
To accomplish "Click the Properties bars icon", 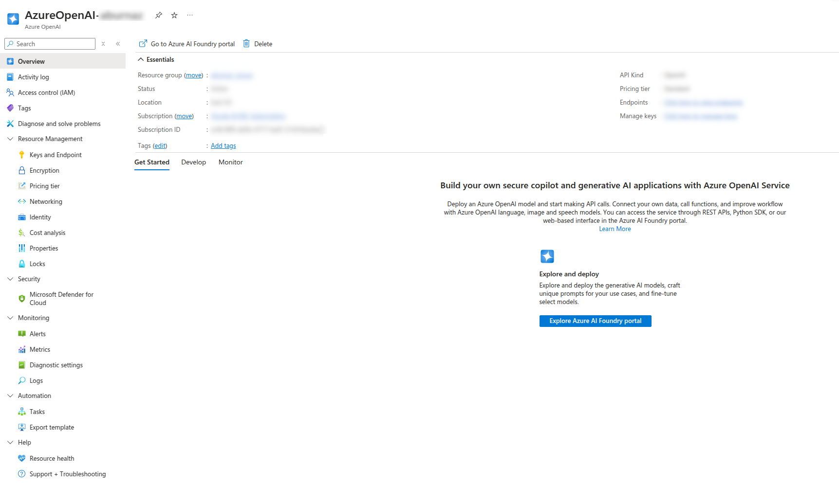I will 22,248.
